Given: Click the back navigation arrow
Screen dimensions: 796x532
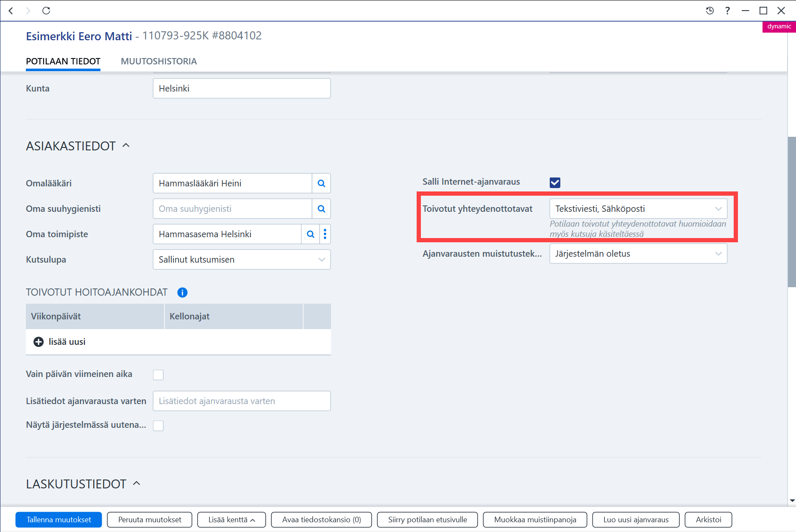Looking at the screenshot, I should [x=11, y=11].
